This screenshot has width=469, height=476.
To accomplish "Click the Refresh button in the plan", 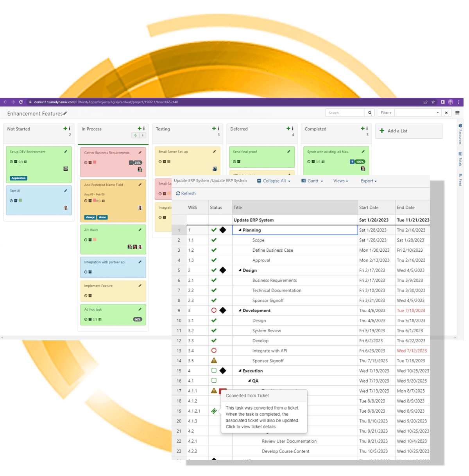I will pyautogui.click(x=186, y=193).
